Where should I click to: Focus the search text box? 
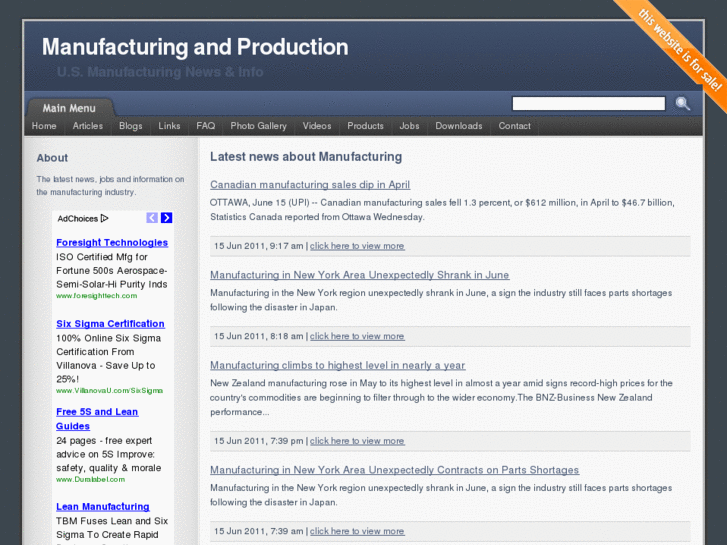(588, 104)
